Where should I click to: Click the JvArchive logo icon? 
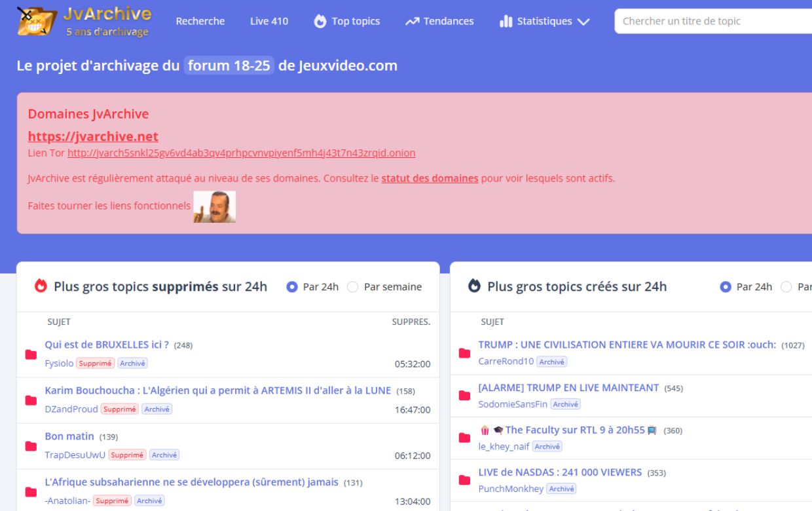[36, 20]
